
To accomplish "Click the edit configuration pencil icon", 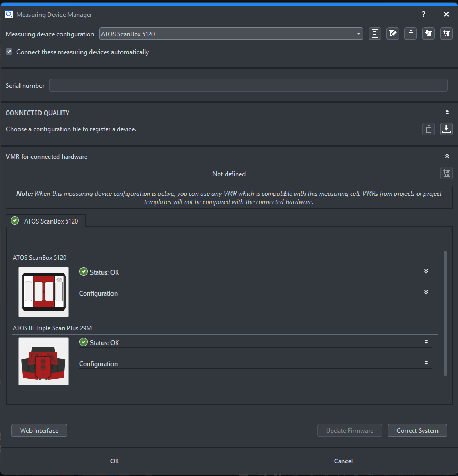I will [393, 34].
